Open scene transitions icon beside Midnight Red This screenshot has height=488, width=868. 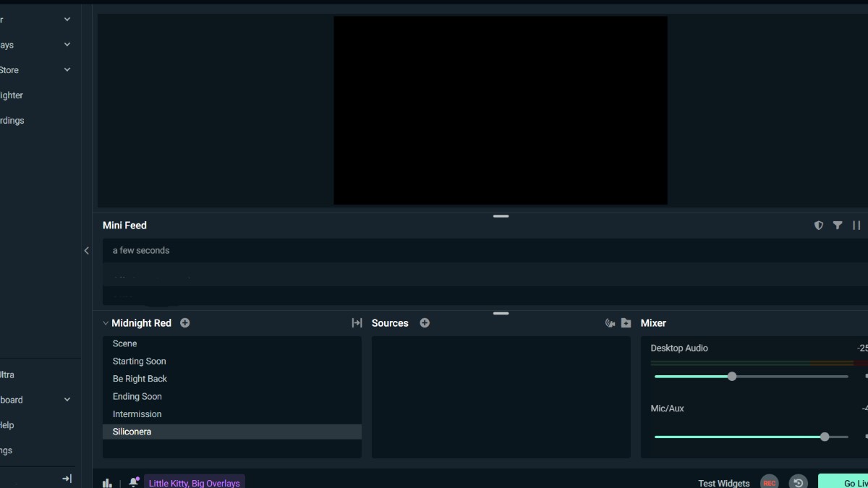pyautogui.click(x=357, y=323)
